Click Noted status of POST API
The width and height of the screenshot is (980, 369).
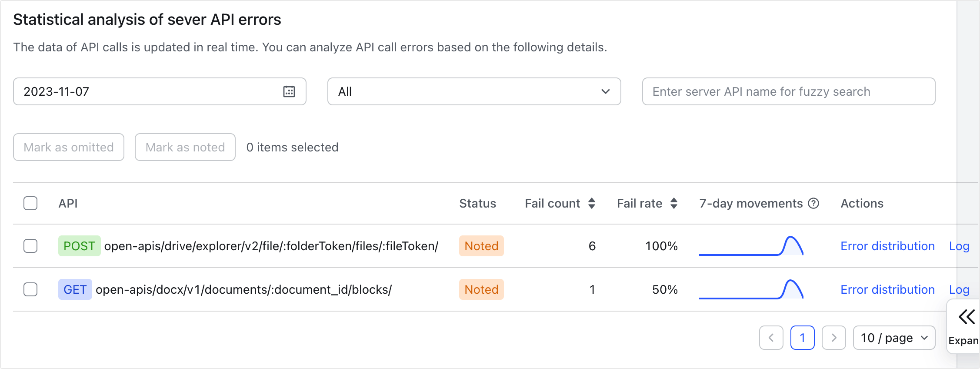pyautogui.click(x=481, y=246)
